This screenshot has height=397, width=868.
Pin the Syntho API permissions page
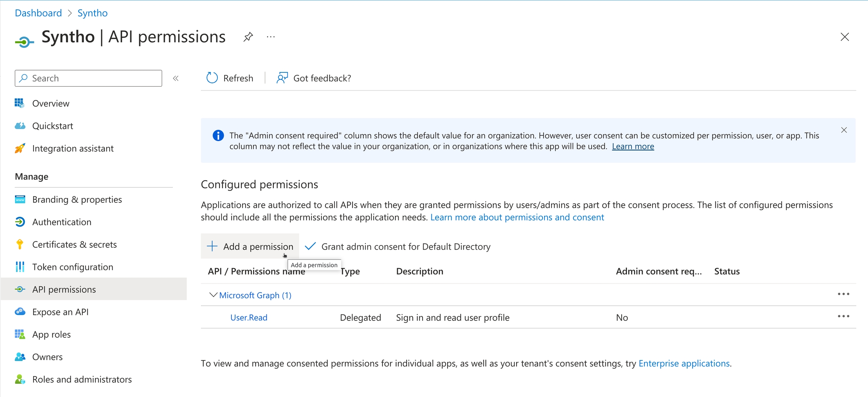click(x=248, y=37)
